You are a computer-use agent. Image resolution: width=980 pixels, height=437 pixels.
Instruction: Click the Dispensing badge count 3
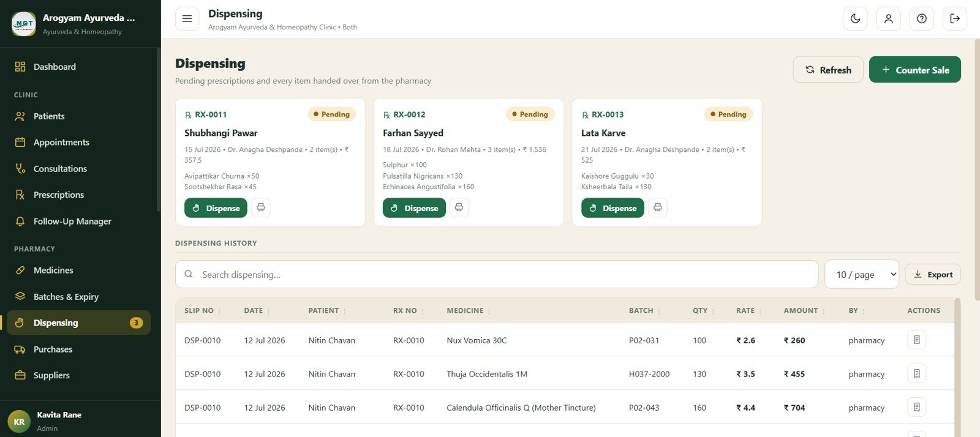point(136,323)
